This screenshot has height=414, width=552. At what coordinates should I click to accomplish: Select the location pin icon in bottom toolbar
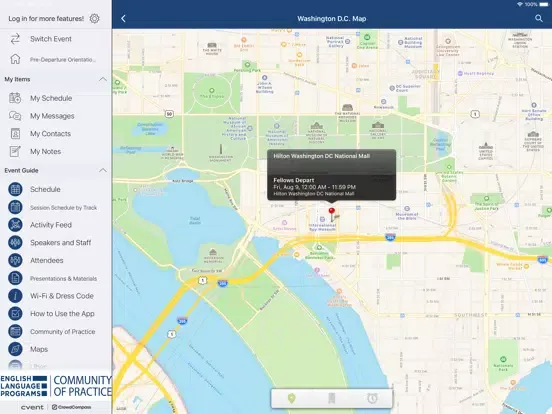point(291,399)
